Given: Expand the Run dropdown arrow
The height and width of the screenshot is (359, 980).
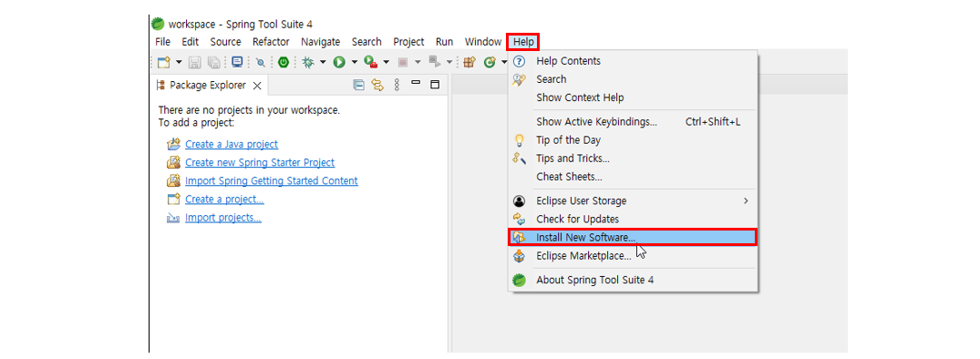Looking at the screenshot, I should click(x=354, y=62).
